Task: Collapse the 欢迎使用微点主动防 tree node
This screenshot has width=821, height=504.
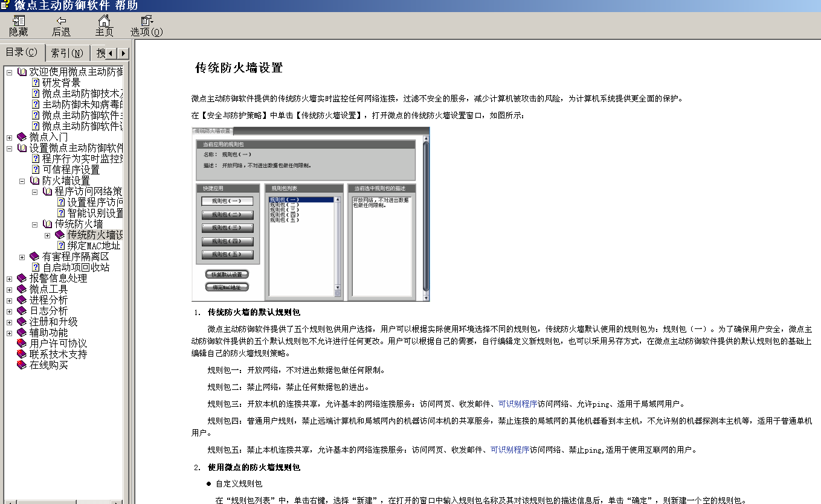Action: click(9, 72)
